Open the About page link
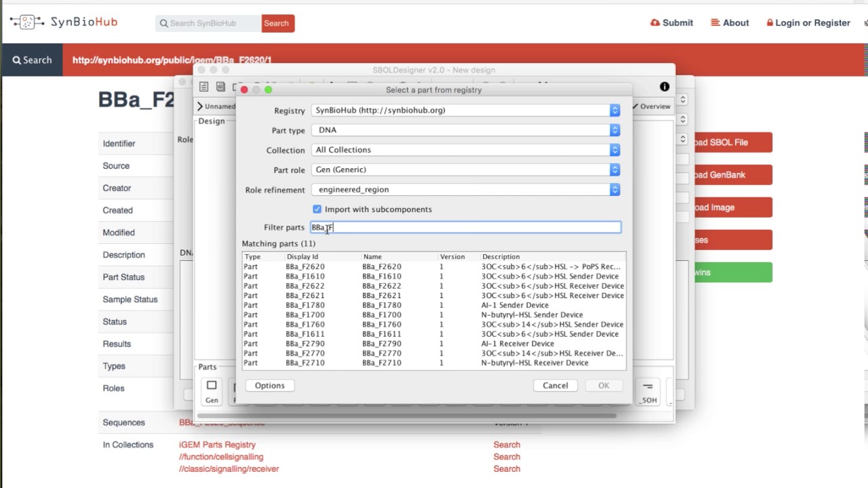Viewport: 868px width, 488px height. tap(730, 22)
